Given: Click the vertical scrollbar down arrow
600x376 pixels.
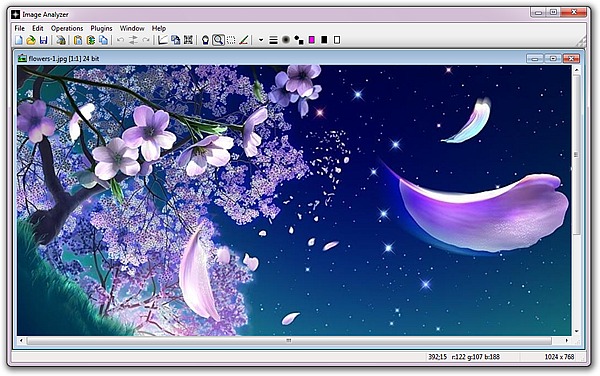Looking at the screenshot, I should coord(577,331).
